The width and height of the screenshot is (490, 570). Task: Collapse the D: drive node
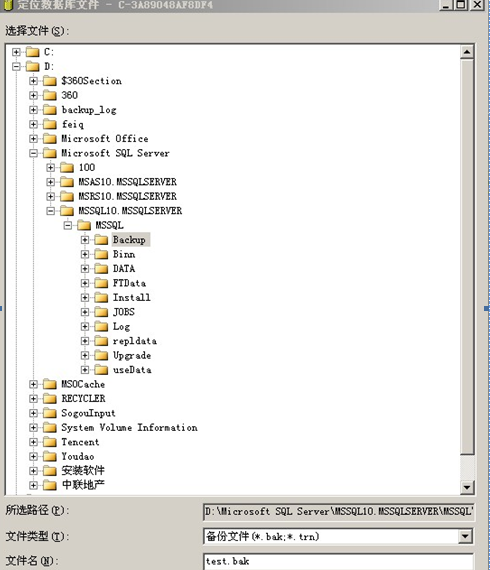coord(16,67)
